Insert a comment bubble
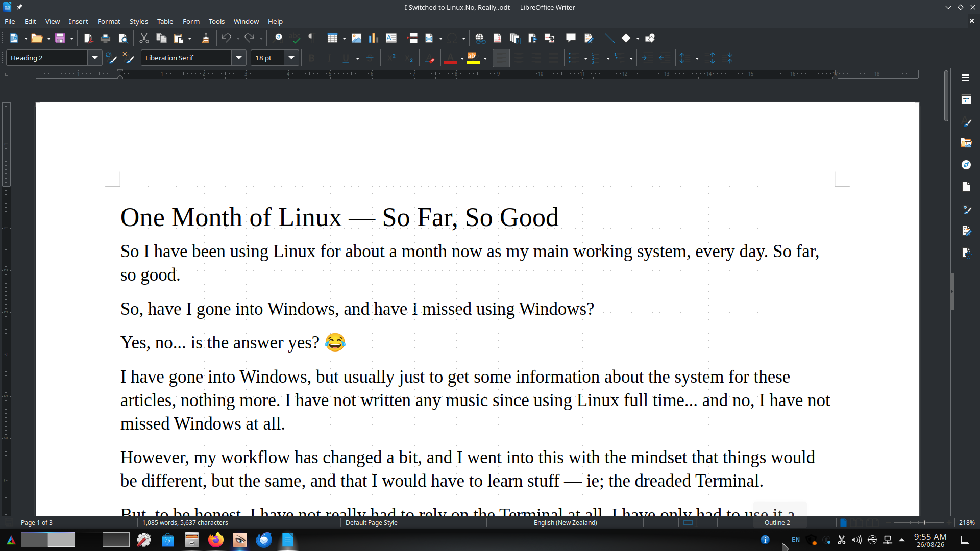980x551 pixels. coord(571,38)
